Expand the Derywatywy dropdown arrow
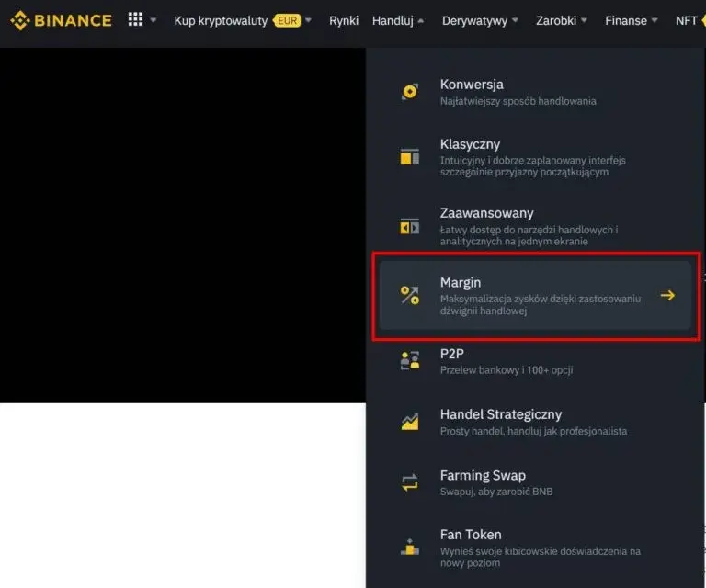Screen dimensions: 706x588 click(x=515, y=20)
